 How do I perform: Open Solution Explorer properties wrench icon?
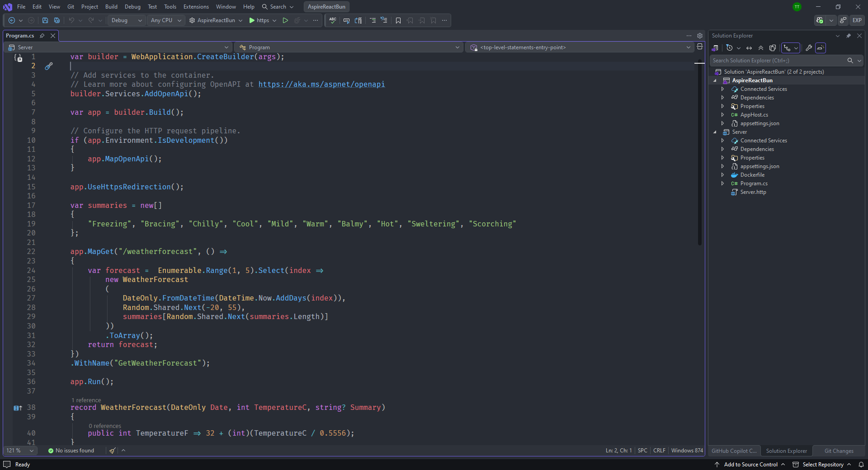809,48
